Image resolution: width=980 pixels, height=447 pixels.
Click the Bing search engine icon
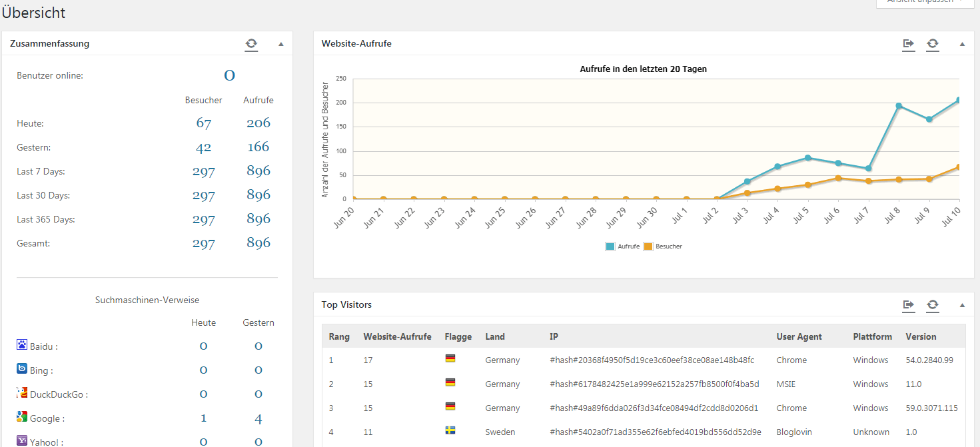[22, 369]
